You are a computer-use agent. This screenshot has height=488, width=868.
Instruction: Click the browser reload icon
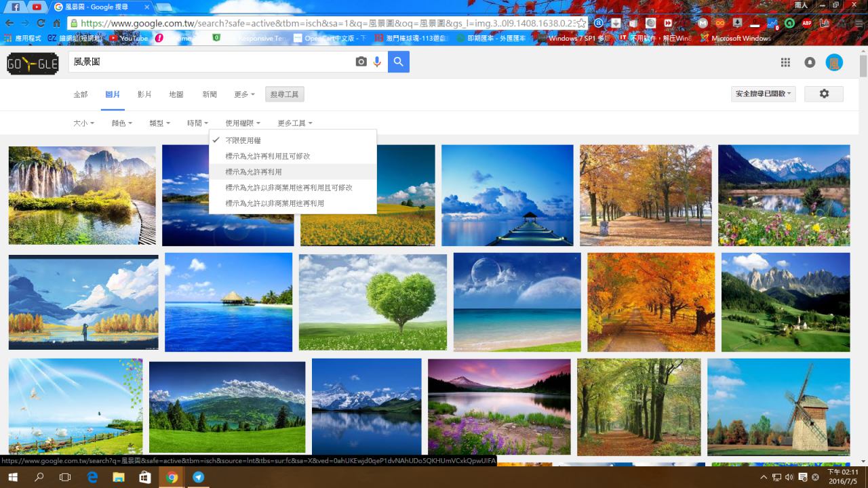pos(41,23)
